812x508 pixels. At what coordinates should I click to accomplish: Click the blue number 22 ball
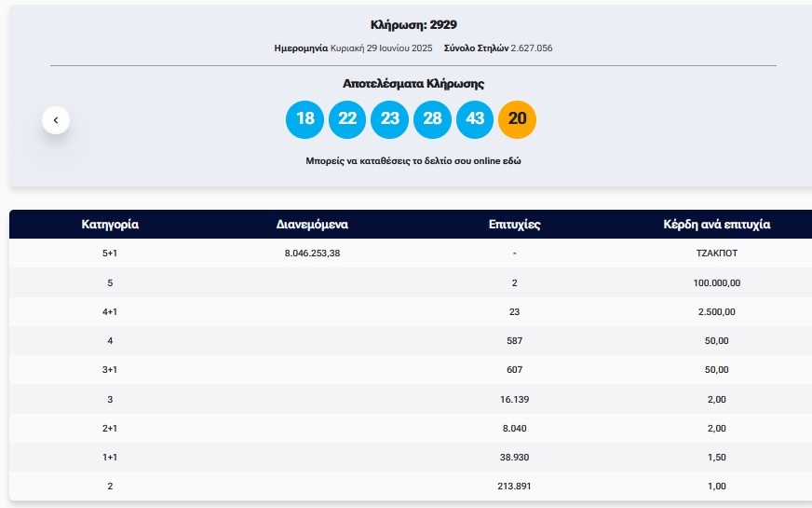347,119
